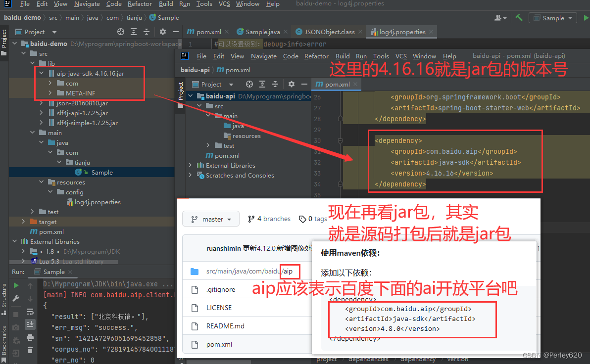Collapse the resources folder in baidu-demo tree
The width and height of the screenshot is (590, 364).
42,182
